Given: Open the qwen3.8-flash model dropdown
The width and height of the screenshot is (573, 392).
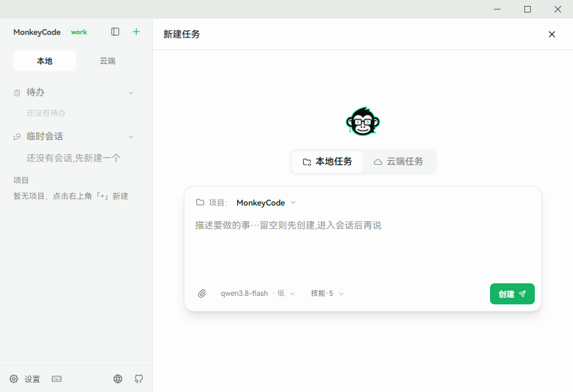Looking at the screenshot, I should click(258, 294).
